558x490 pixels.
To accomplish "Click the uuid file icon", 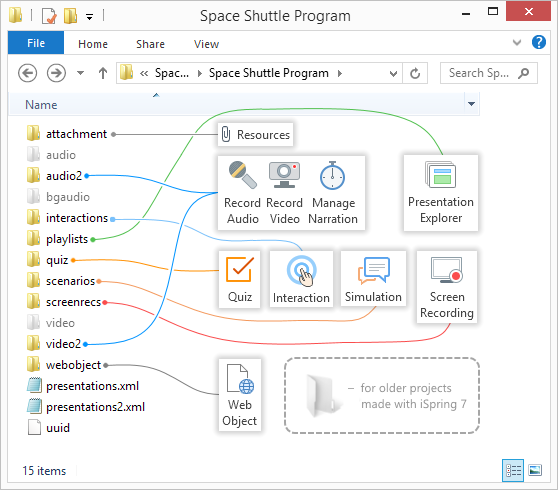I will point(34,427).
